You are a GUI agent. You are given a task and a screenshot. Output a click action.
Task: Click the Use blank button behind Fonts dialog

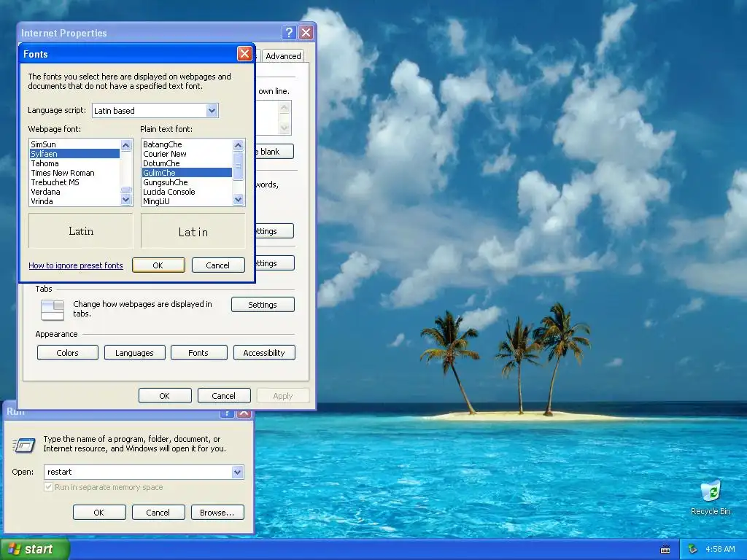point(274,152)
